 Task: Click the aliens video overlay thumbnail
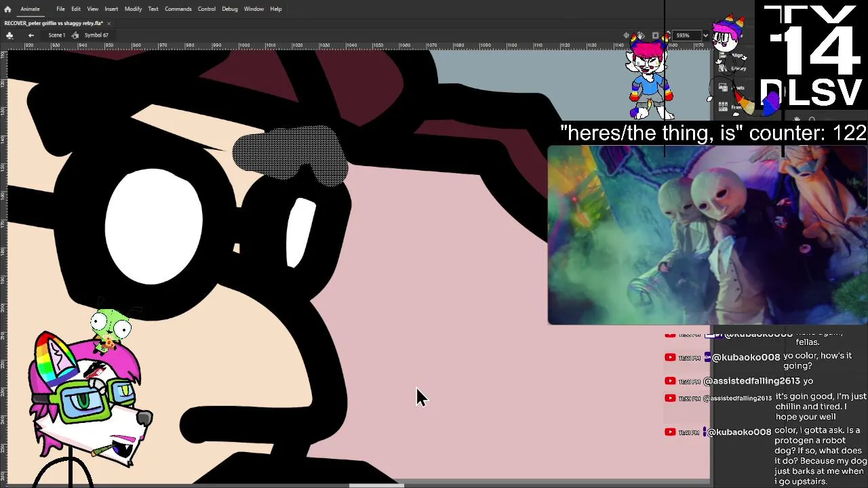point(707,235)
